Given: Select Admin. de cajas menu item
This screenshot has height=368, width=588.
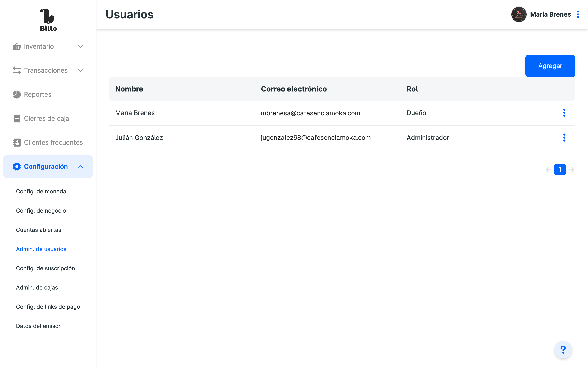Looking at the screenshot, I should click(37, 288).
